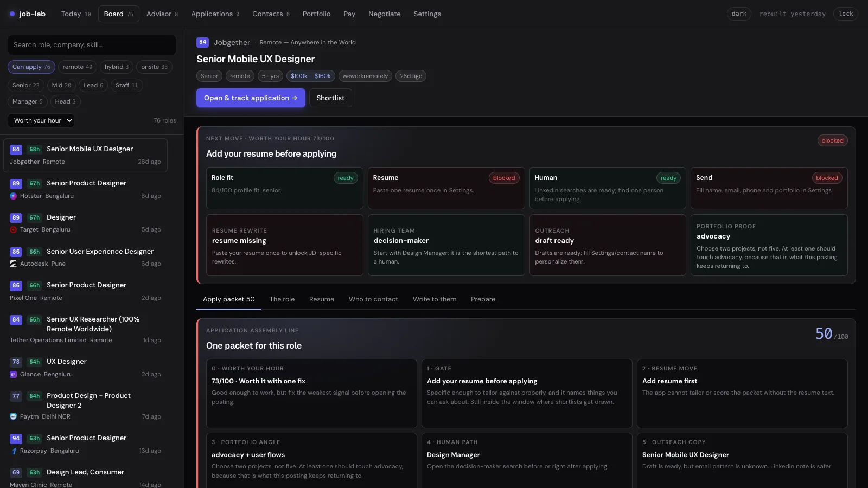Open the Glance UX Designer listing
The width and height of the screenshot is (868, 488).
85,368
